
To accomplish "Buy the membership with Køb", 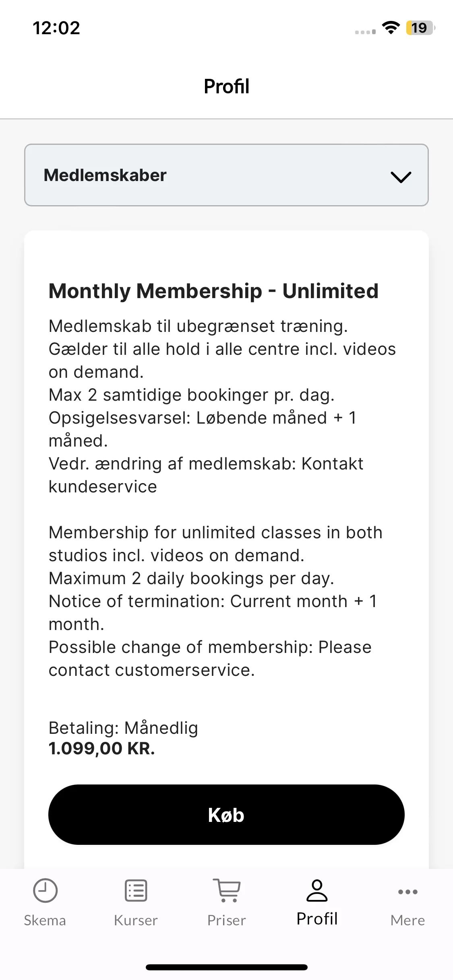I will pos(226,815).
